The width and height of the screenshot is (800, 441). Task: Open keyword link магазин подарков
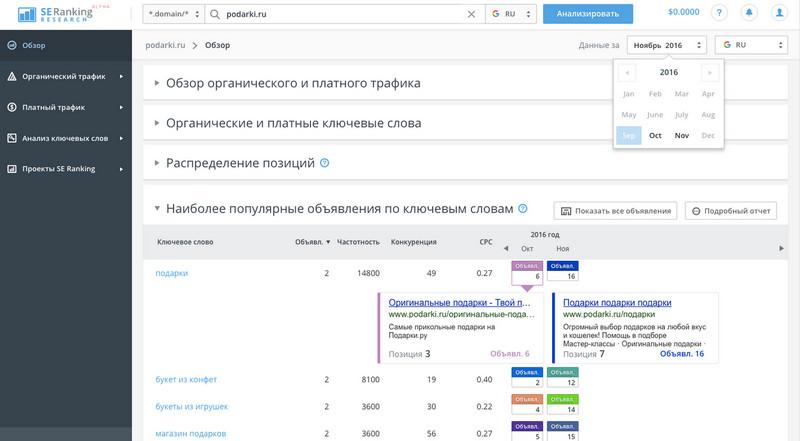click(190, 433)
